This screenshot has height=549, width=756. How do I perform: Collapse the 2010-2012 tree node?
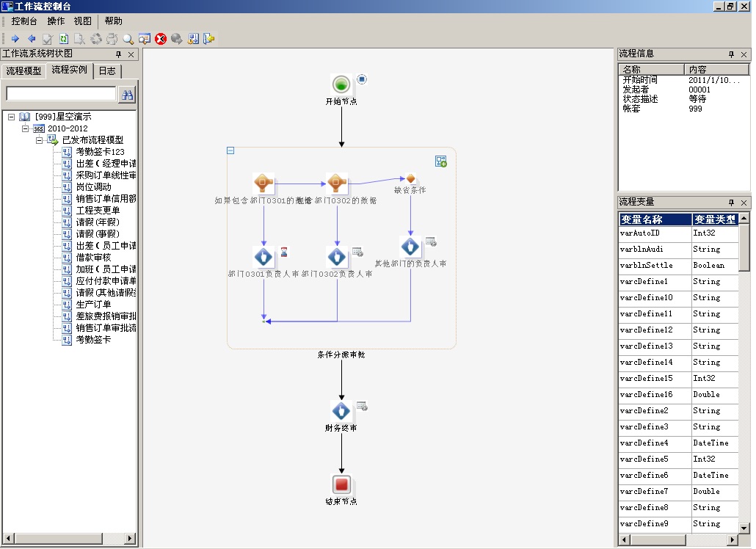[25, 128]
